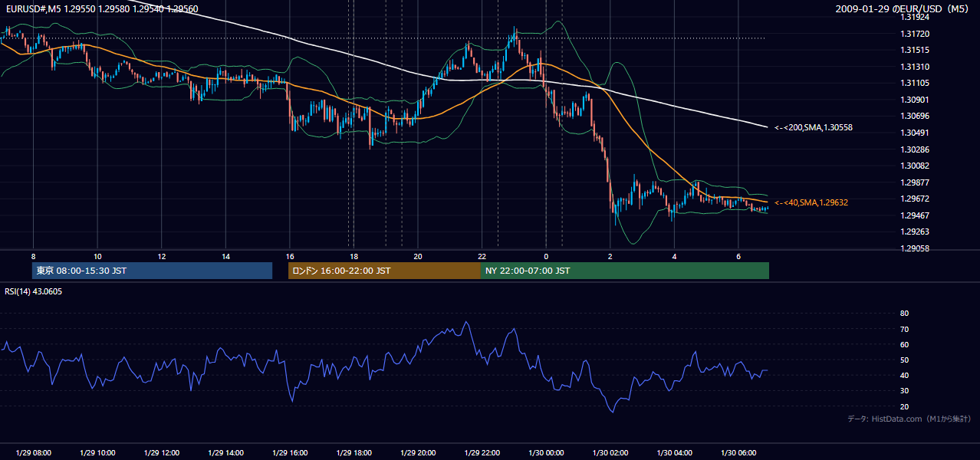Click the RSI scale value 30
This screenshot has height=460, width=980.
(x=904, y=391)
